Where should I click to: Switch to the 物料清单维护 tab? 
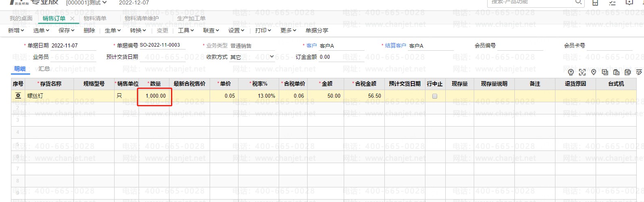tap(142, 18)
